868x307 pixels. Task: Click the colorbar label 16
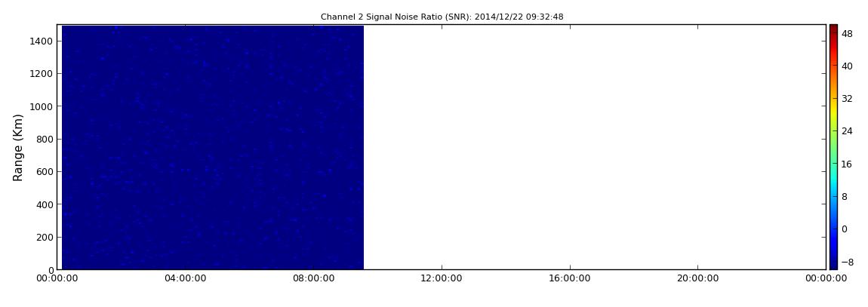846,164
